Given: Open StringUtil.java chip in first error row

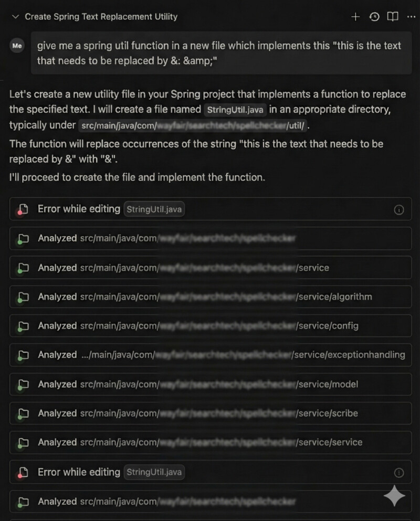Looking at the screenshot, I should click(154, 209).
